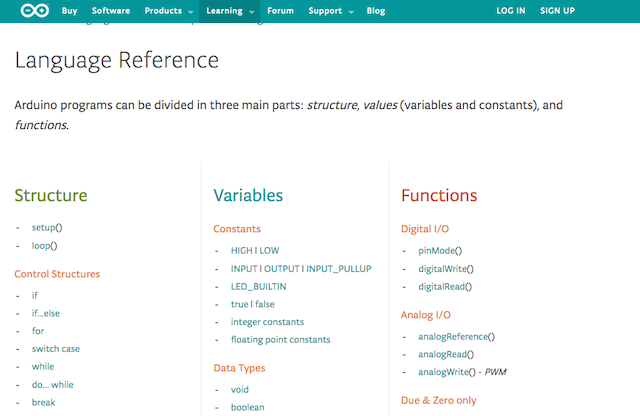Click the Analog I/O subheading
The height and width of the screenshot is (416, 640).
coord(426,315)
